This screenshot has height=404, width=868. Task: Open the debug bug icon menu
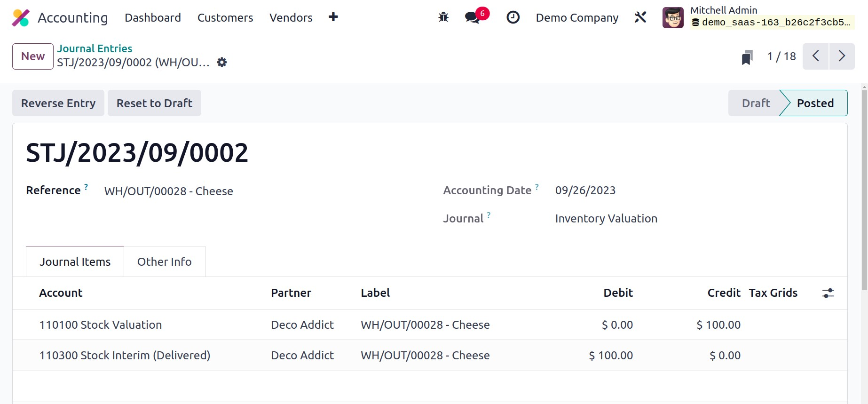443,18
